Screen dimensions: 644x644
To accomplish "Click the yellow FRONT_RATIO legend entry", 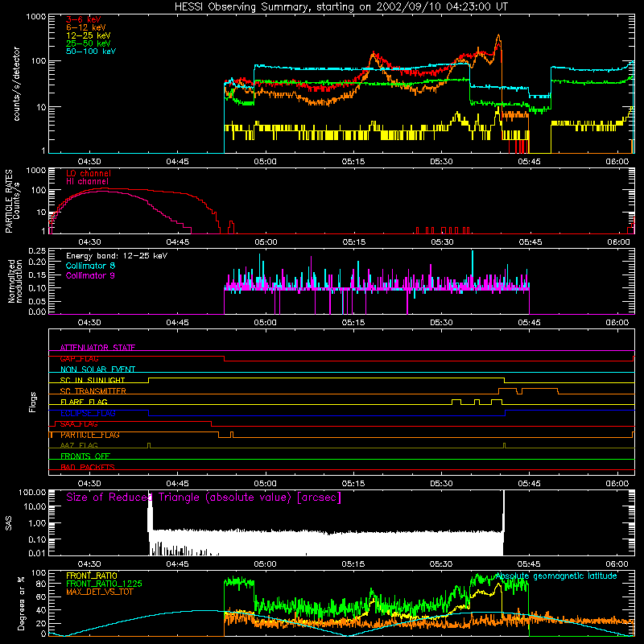I will [x=92, y=576].
